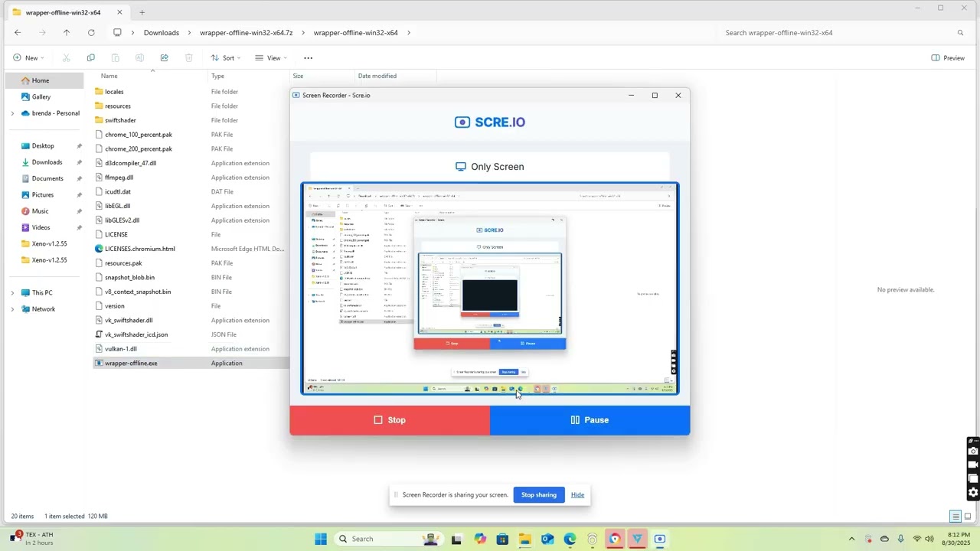Open Copilot from taskbar
Screen dimensions: 980x551
(x=480, y=539)
